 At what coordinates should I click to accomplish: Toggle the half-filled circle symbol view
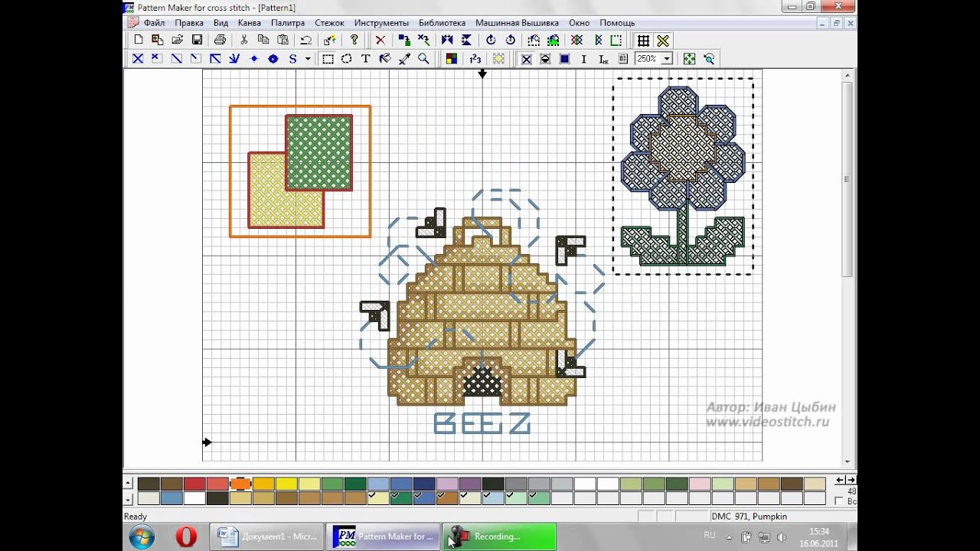(x=546, y=59)
